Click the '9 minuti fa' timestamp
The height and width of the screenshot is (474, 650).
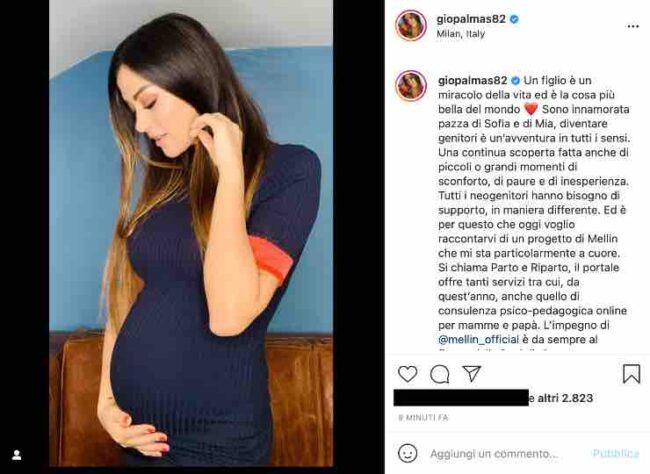click(x=423, y=418)
